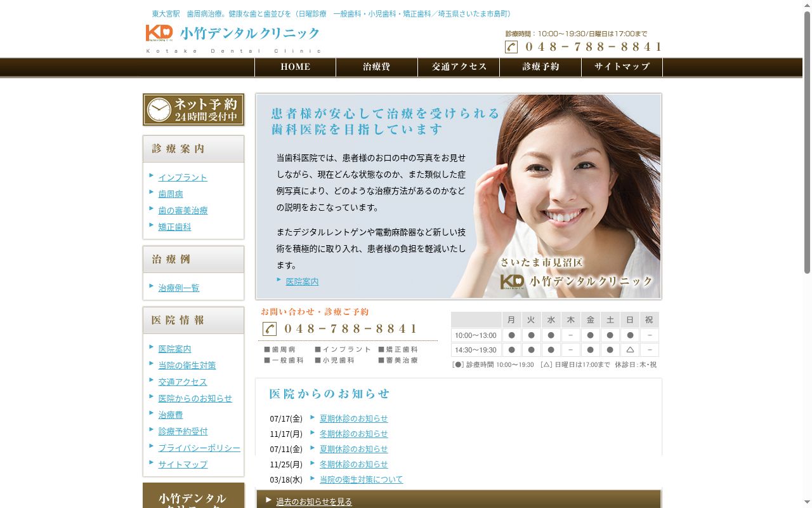The width and height of the screenshot is (812, 508).
Task: Open 当院の衛生対策 sidebar link
Action: point(187,365)
